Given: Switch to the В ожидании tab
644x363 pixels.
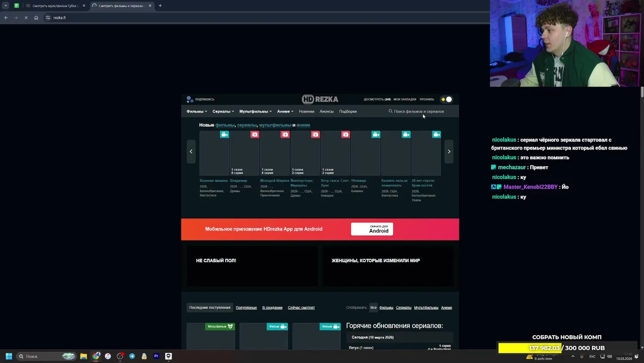Looking at the screenshot, I should pos(272,308).
